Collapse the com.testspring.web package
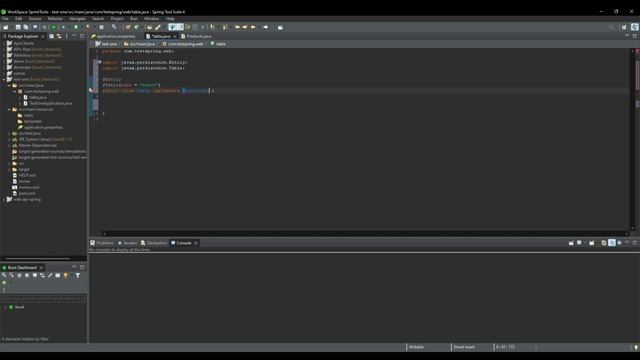Screen dimensions: 640x360 point(15,91)
